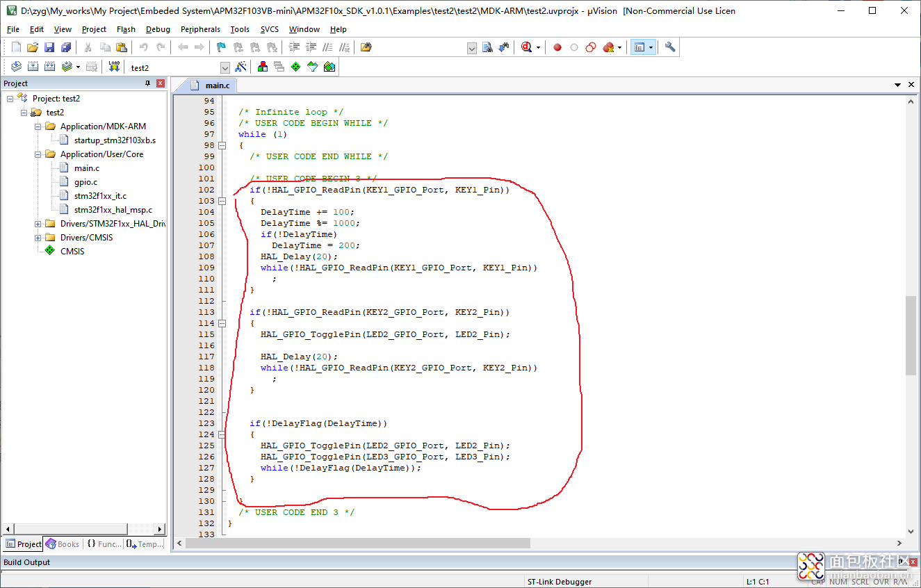The width and height of the screenshot is (921, 588).
Task: Close the Project panel
Action: coord(161,83)
